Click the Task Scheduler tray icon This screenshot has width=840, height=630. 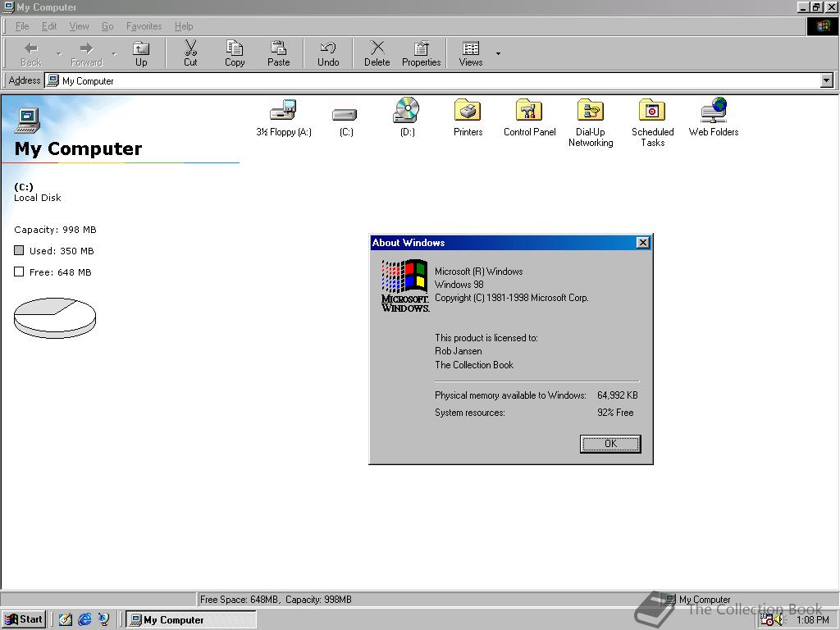coord(767,620)
